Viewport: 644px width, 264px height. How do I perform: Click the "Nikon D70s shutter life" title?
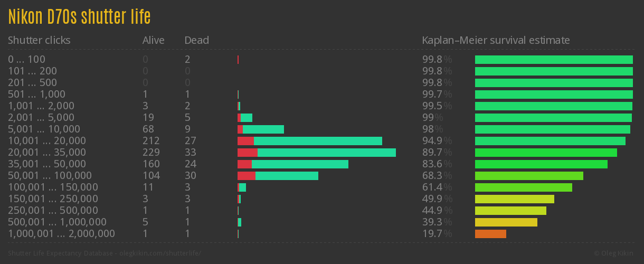coord(79,17)
